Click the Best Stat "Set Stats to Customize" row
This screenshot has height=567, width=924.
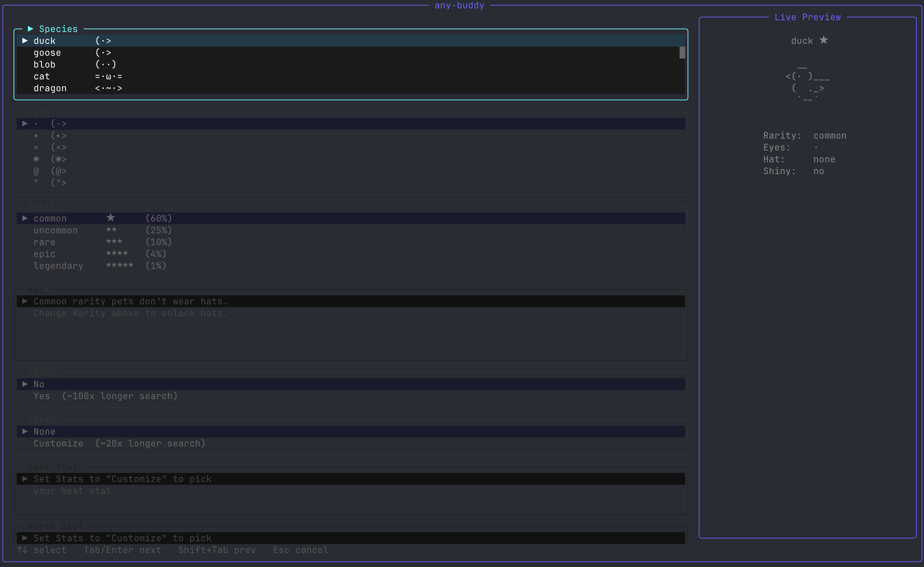[x=351, y=479]
